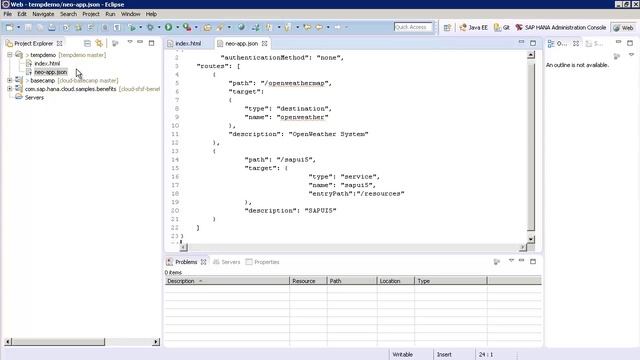Maximize the editor area

[x=533, y=43]
